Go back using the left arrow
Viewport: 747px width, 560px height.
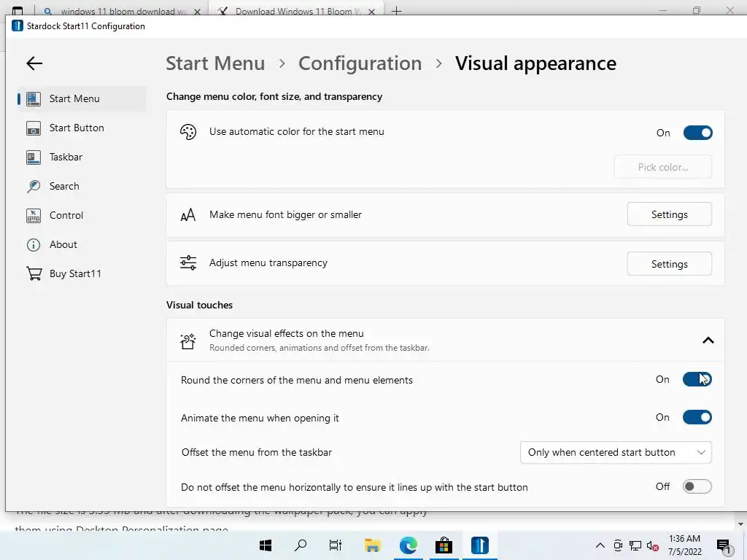(34, 63)
